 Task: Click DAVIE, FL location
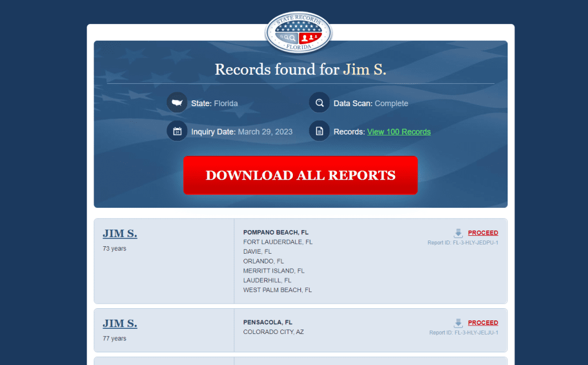coord(257,251)
